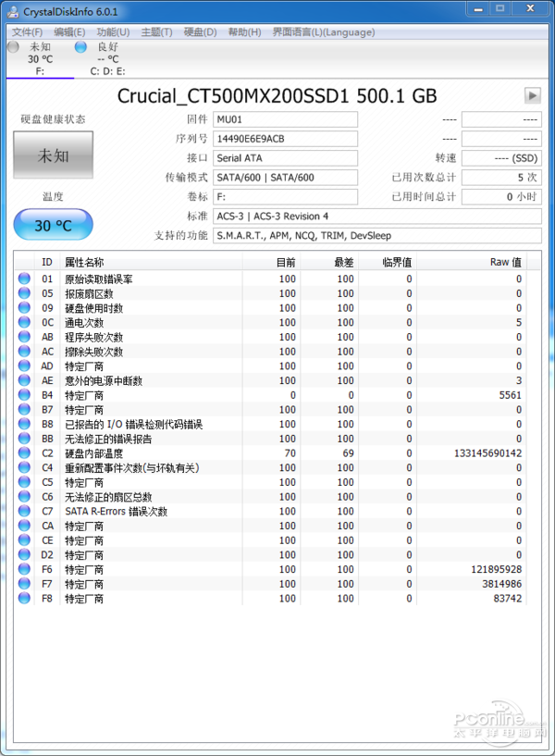Click status icon for attribute D2

pos(24,554)
